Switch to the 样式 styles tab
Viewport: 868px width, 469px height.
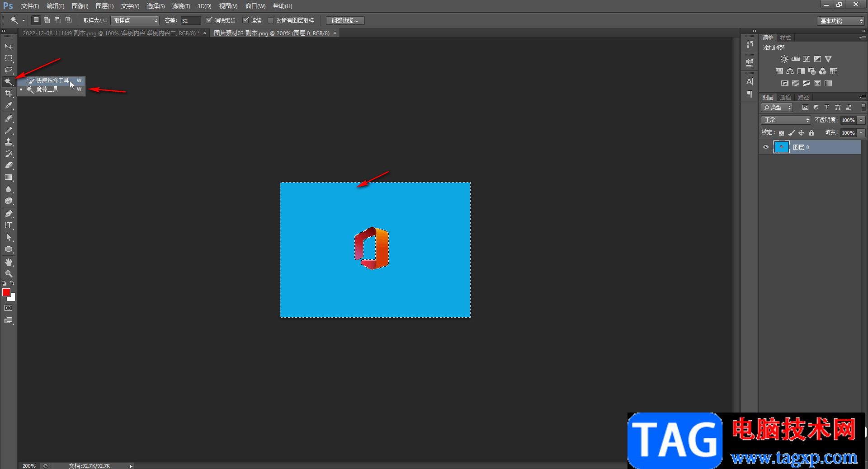click(785, 38)
